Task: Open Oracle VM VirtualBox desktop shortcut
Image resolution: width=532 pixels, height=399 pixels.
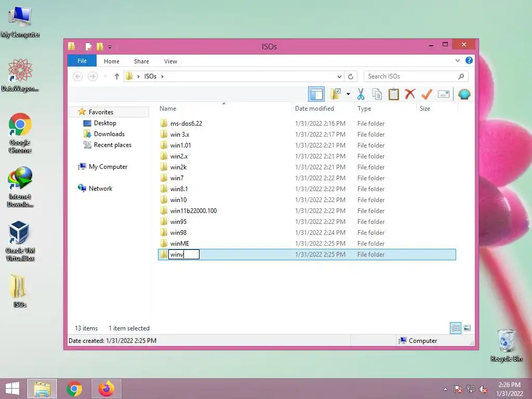Action: tap(20, 241)
